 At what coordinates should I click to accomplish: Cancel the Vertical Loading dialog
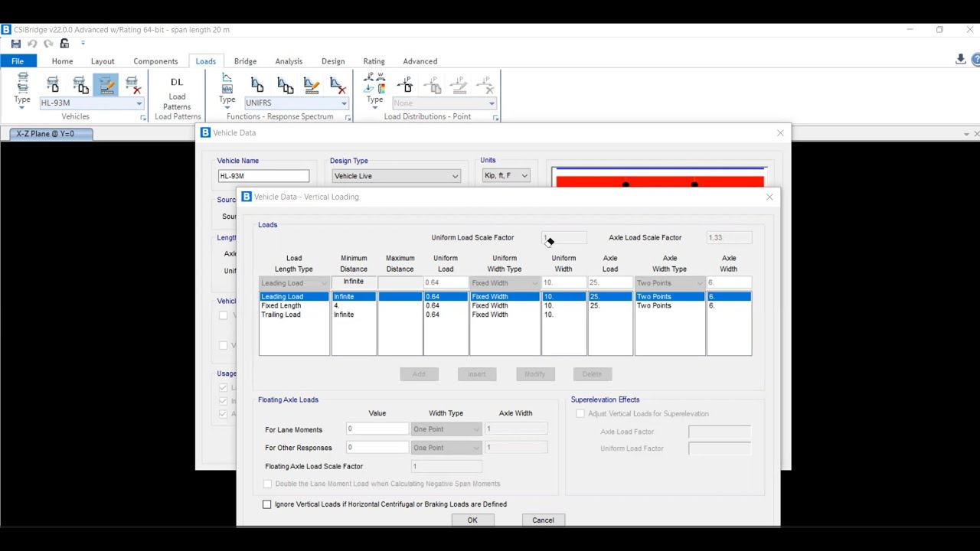click(544, 520)
